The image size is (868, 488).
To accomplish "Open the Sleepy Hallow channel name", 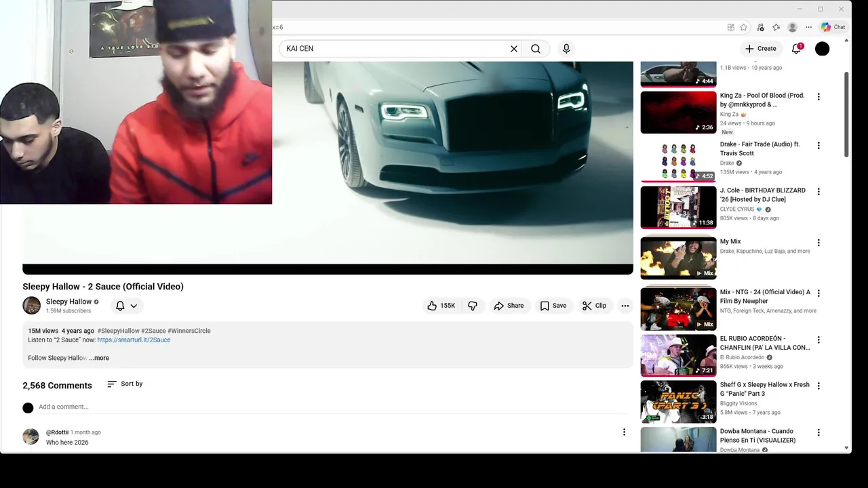I will tap(68, 302).
